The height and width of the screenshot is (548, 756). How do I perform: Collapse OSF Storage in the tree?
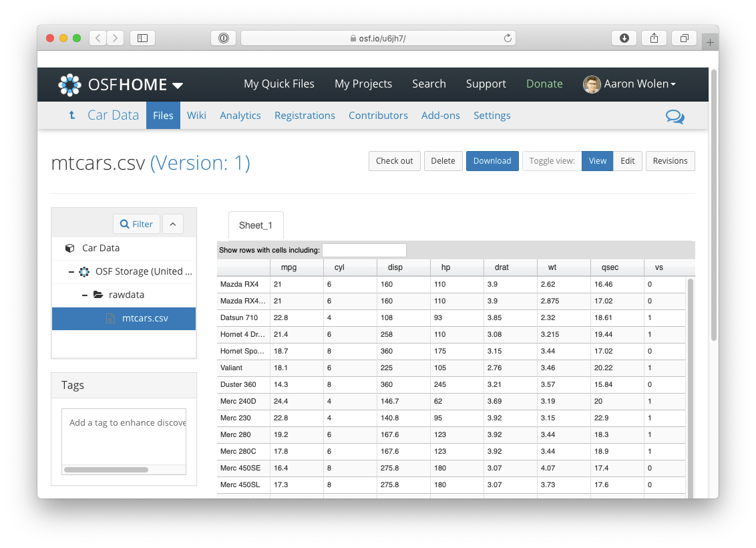coord(71,271)
